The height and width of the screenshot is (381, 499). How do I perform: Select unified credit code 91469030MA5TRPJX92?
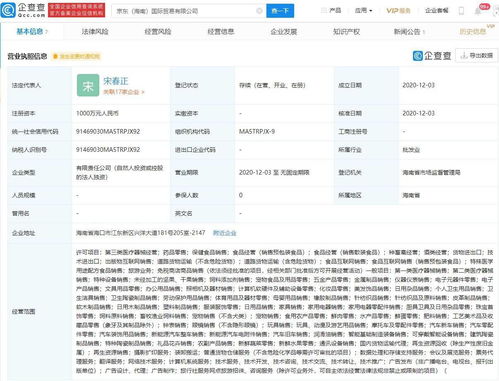[108, 132]
